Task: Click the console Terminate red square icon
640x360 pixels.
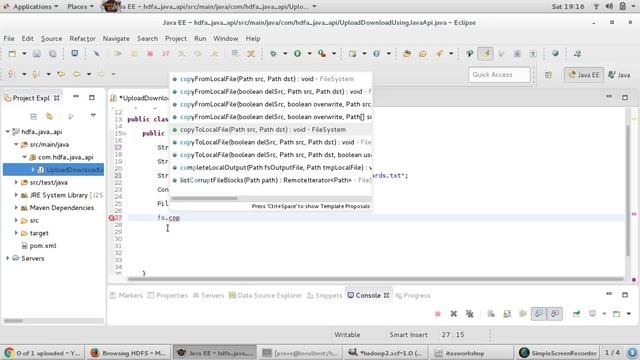Action: click(438, 313)
